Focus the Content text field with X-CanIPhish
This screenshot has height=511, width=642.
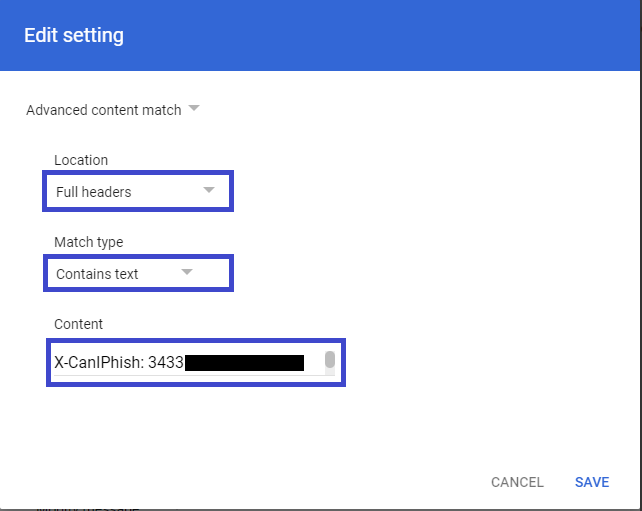(196, 362)
